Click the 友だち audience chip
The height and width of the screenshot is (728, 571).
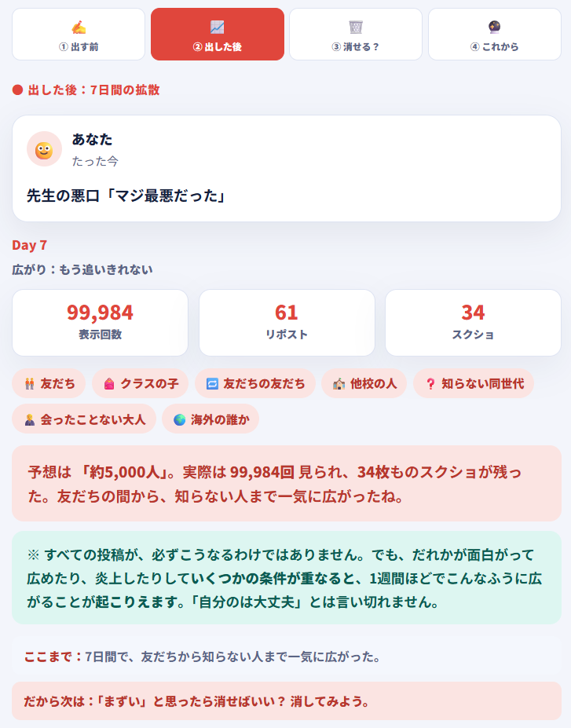point(49,383)
